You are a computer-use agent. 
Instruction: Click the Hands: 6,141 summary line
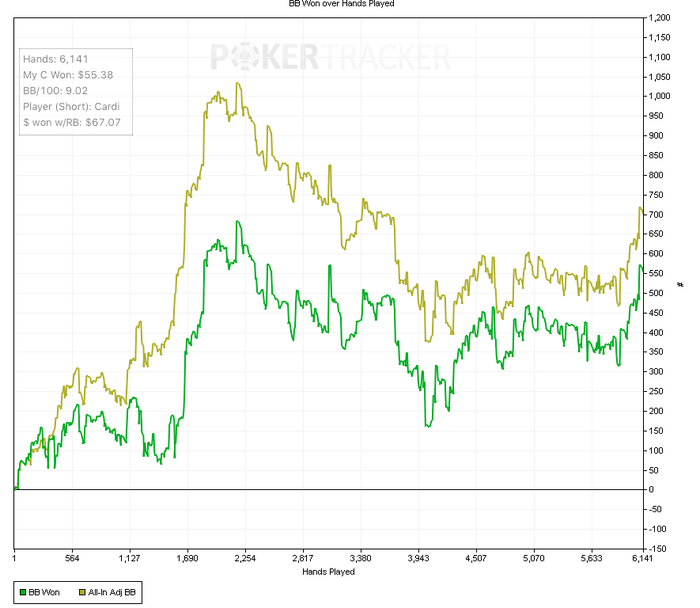pos(56,59)
